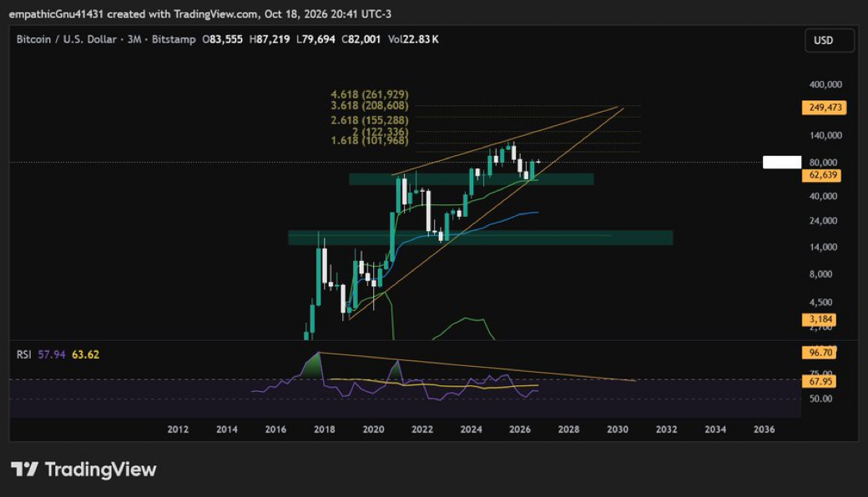
Task: Click the 14,000 price scale label
Action: (823, 247)
